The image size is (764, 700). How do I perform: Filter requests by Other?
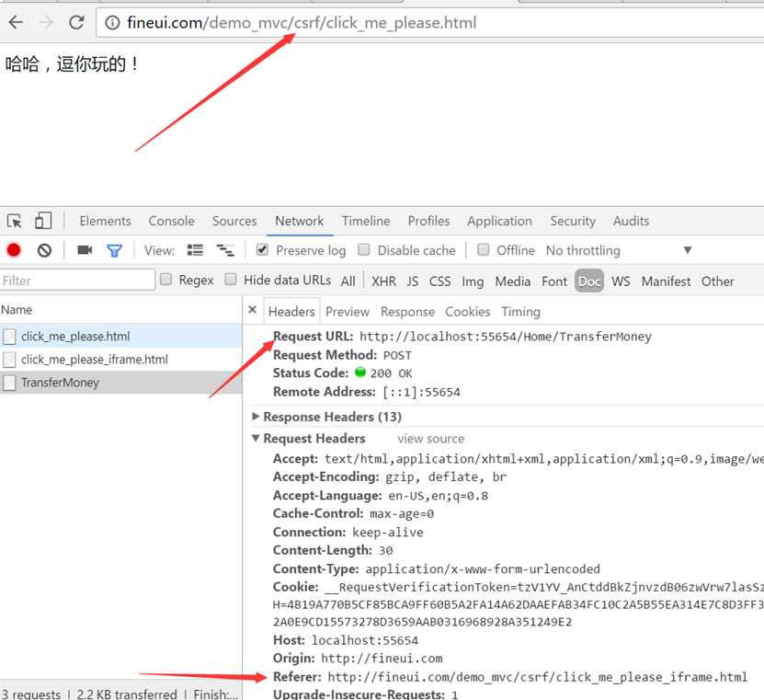point(717,281)
